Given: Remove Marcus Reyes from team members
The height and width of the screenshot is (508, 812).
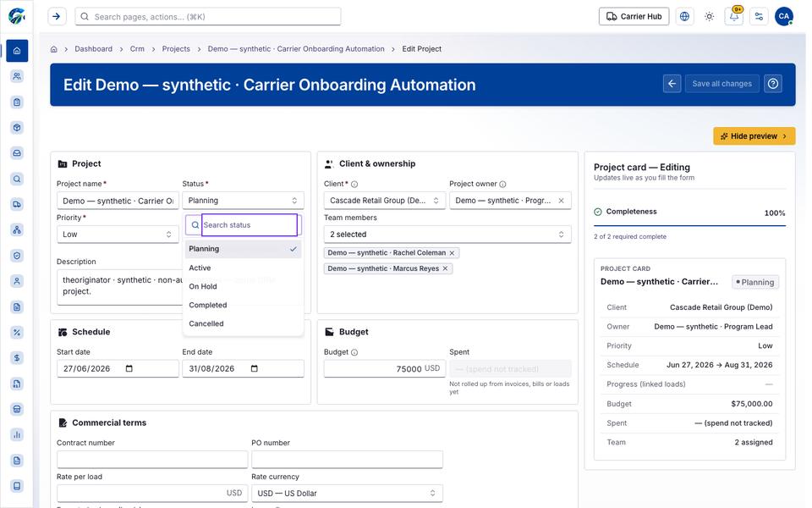Looking at the screenshot, I should (446, 268).
